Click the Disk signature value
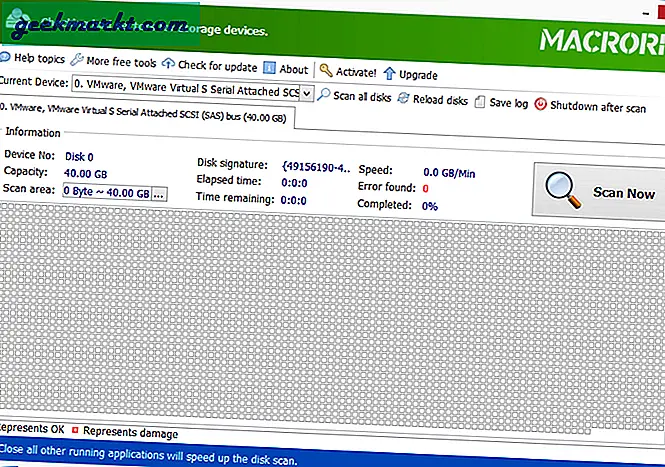Viewport: 665px width, 467px height. tap(316, 165)
